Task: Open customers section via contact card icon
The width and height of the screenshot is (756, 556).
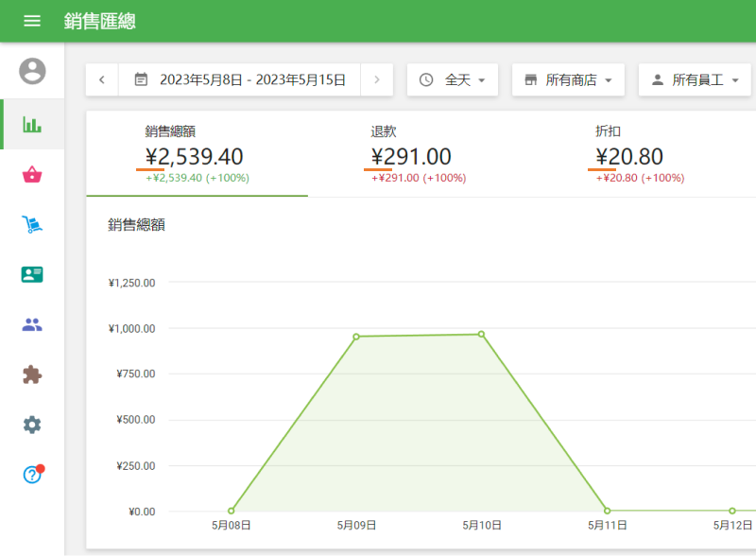Action: 31,274
